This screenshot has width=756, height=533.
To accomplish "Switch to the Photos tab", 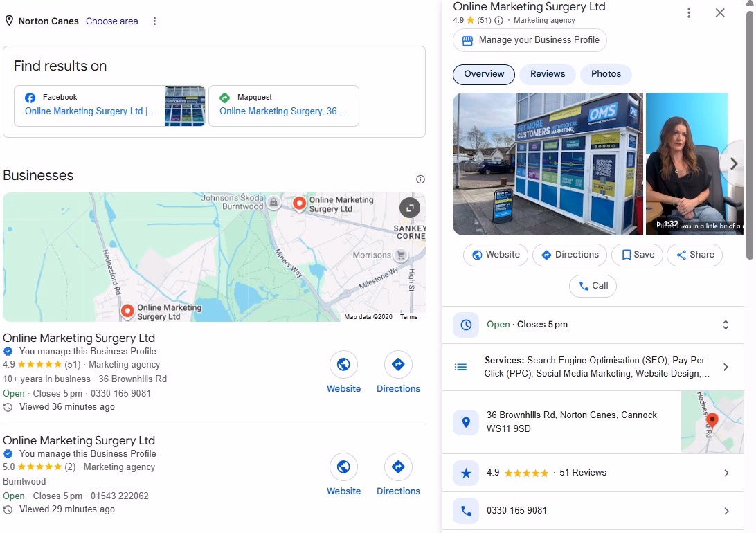I will [x=606, y=74].
